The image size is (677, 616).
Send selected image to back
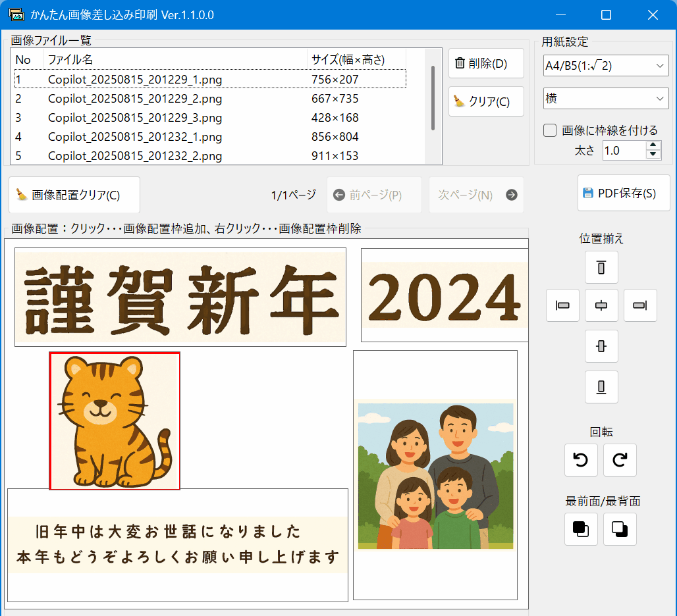[620, 529]
